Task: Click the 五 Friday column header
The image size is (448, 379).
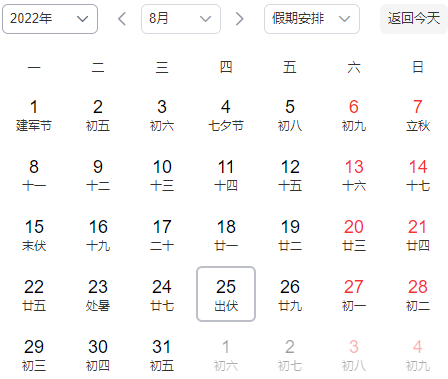Action: [290, 67]
